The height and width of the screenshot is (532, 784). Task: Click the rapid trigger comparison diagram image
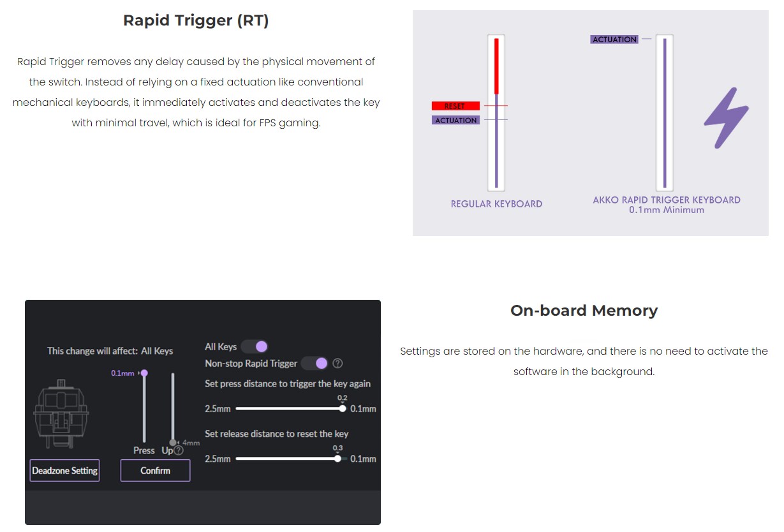pyautogui.click(x=591, y=123)
